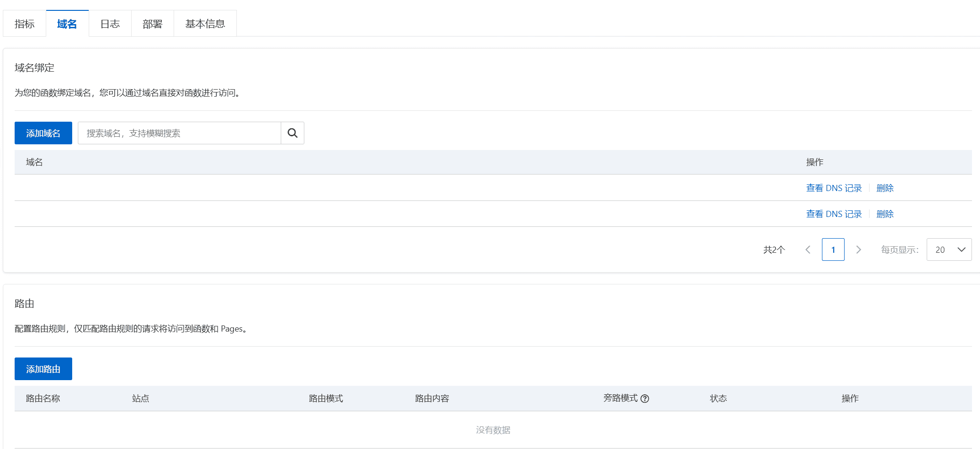
Task: Delete the second bound domain
Action: pos(885,214)
